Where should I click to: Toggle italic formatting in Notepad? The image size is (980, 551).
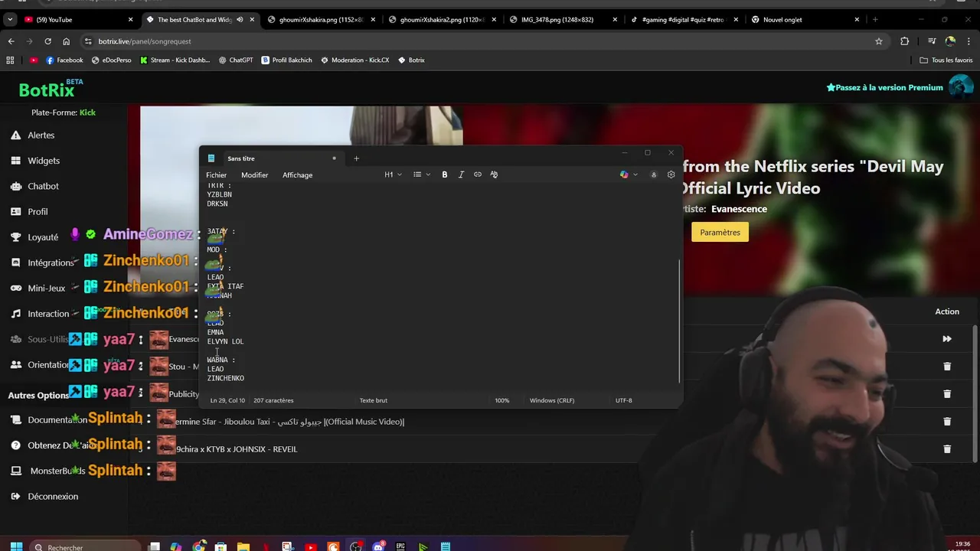[x=461, y=174]
